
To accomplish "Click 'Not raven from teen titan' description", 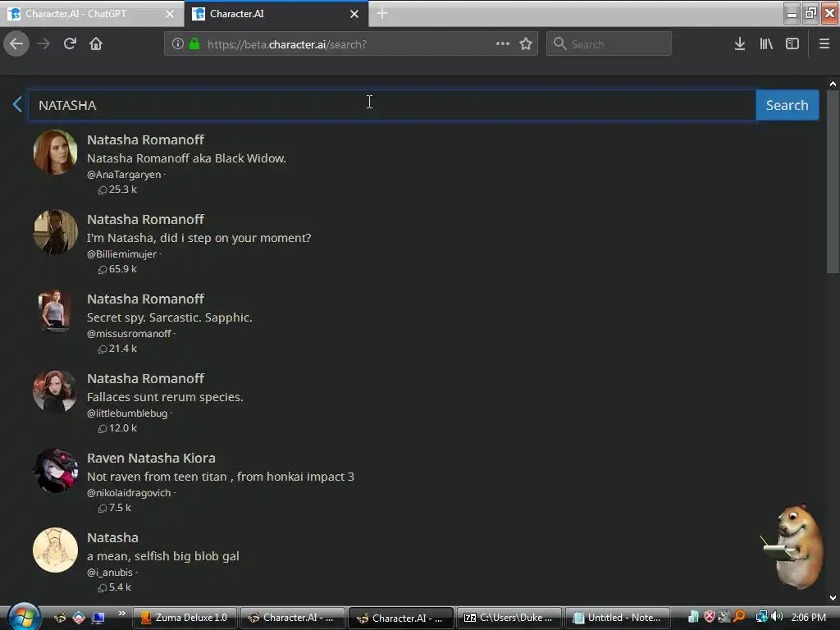I will point(220,477).
